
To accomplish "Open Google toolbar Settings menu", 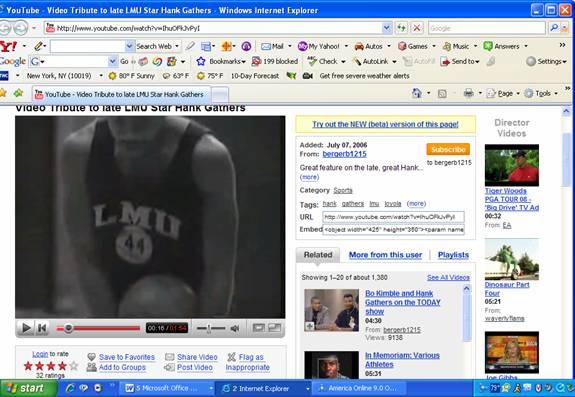I will point(546,61).
